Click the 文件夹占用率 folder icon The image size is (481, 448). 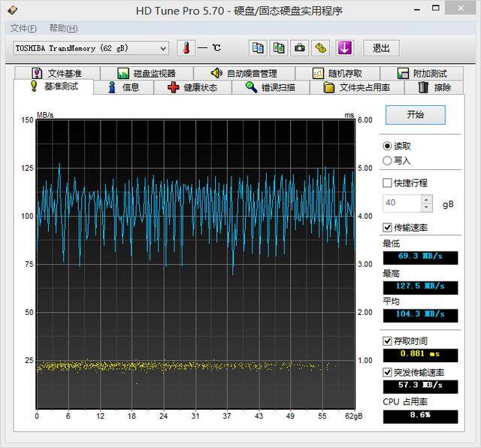click(329, 87)
